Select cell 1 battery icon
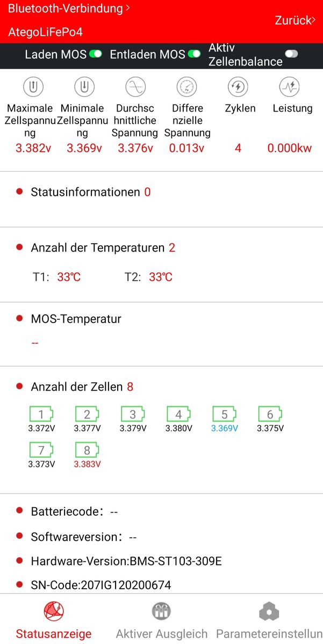The width and height of the screenshot is (323, 644). [41, 414]
